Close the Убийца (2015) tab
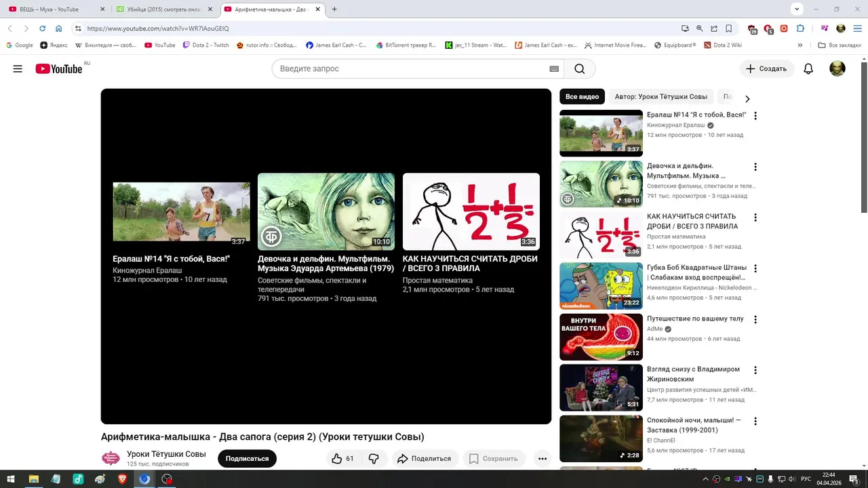Viewport: 868px width, 488px height. (x=210, y=9)
